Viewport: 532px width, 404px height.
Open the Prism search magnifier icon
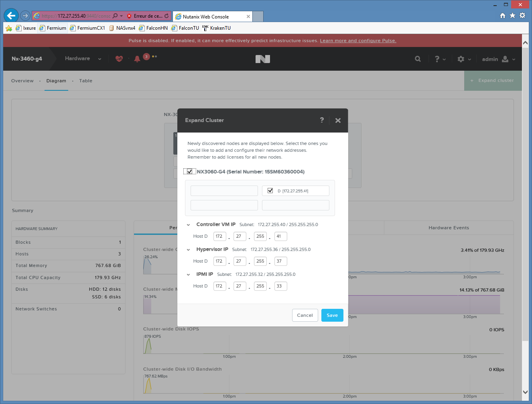[x=418, y=59]
